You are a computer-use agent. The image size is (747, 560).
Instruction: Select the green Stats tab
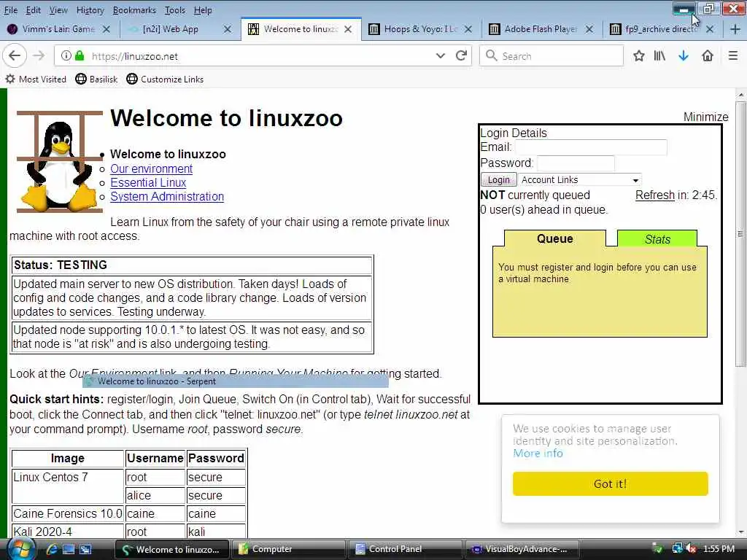tap(657, 239)
